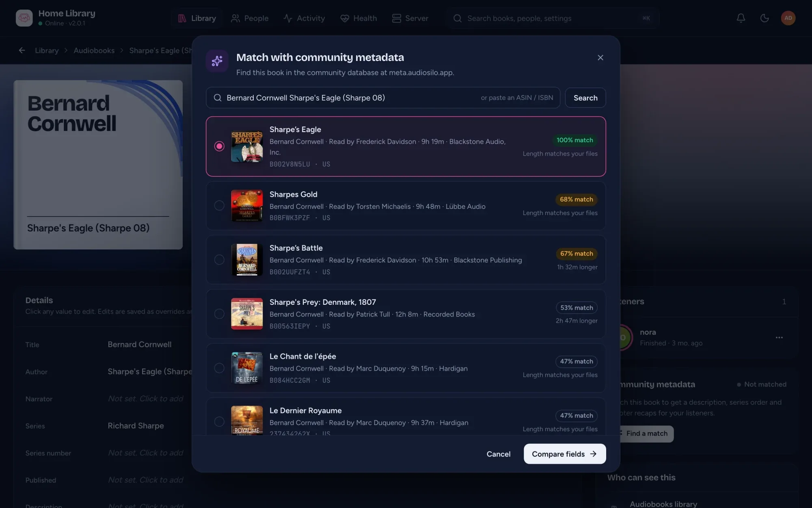The image size is (812, 508).
Task: Click magnifier icon in the match search field
Action: (x=218, y=98)
